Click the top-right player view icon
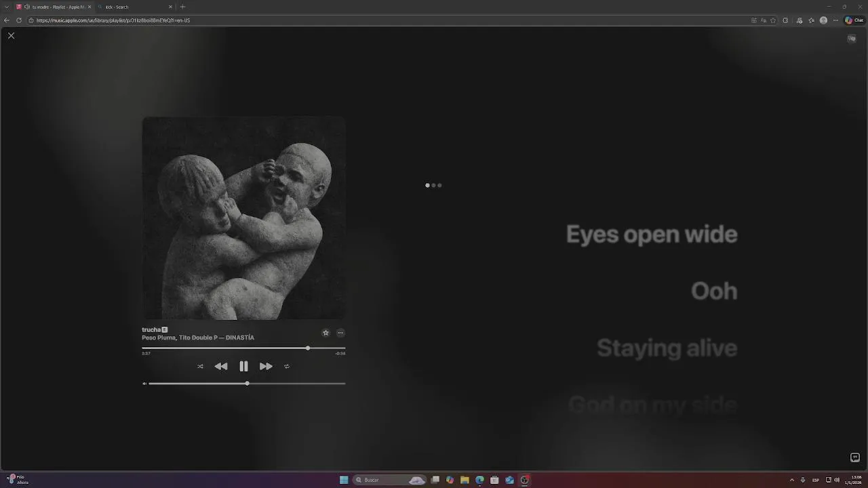 pyautogui.click(x=852, y=39)
